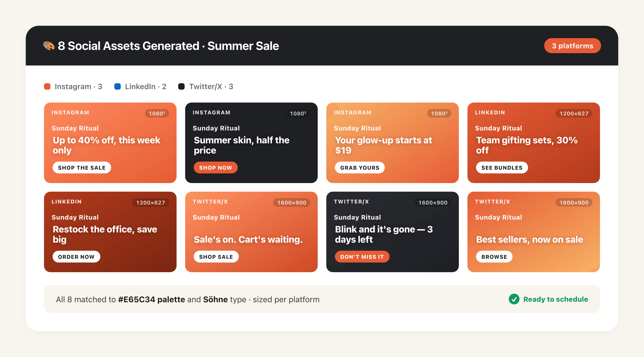Click 1080² badge on dark Instagram card
Image resolution: width=644 pixels, height=357 pixels.
tap(298, 113)
